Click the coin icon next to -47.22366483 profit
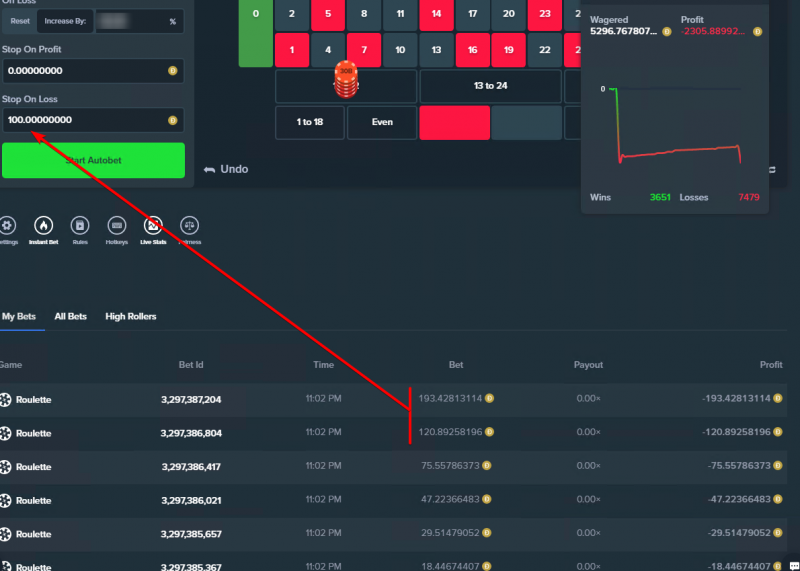Image resolution: width=800 pixels, height=571 pixels. pyautogui.click(x=778, y=499)
